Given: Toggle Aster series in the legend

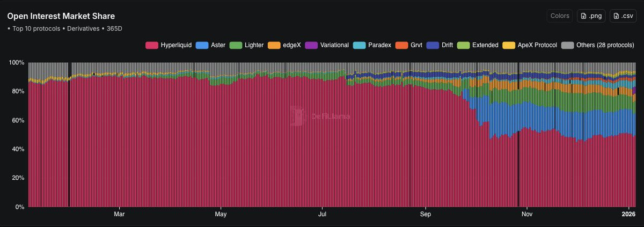Looking at the screenshot, I should [x=210, y=45].
